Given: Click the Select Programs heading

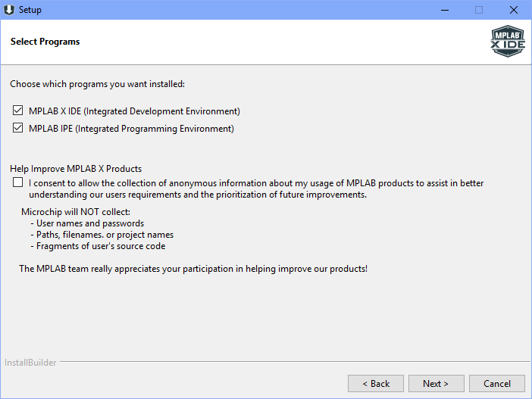Looking at the screenshot, I should click(x=45, y=42).
